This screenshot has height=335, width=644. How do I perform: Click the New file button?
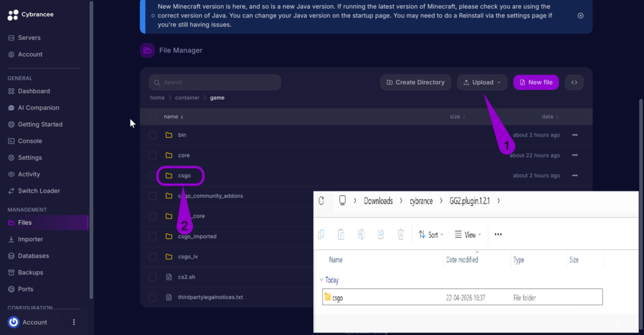(x=536, y=82)
